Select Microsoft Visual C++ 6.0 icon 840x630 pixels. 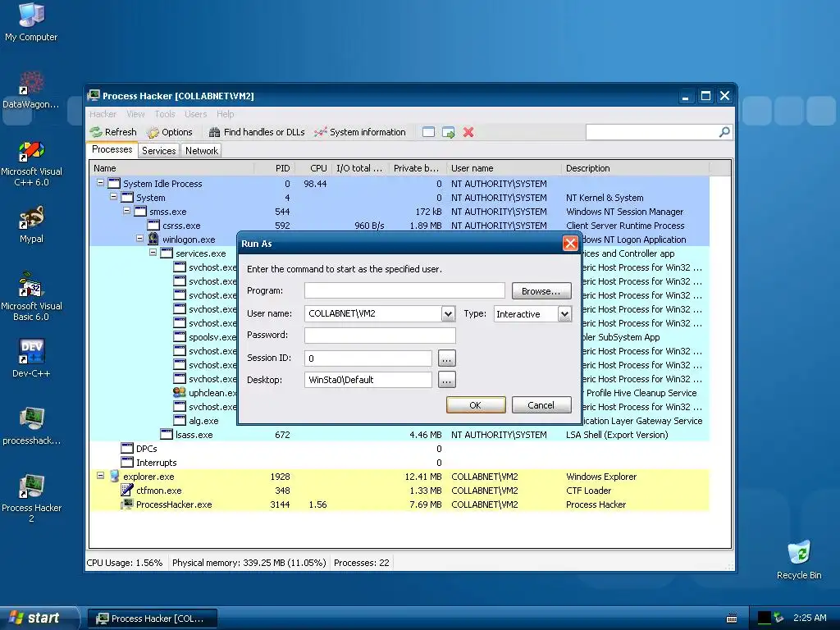(x=31, y=163)
